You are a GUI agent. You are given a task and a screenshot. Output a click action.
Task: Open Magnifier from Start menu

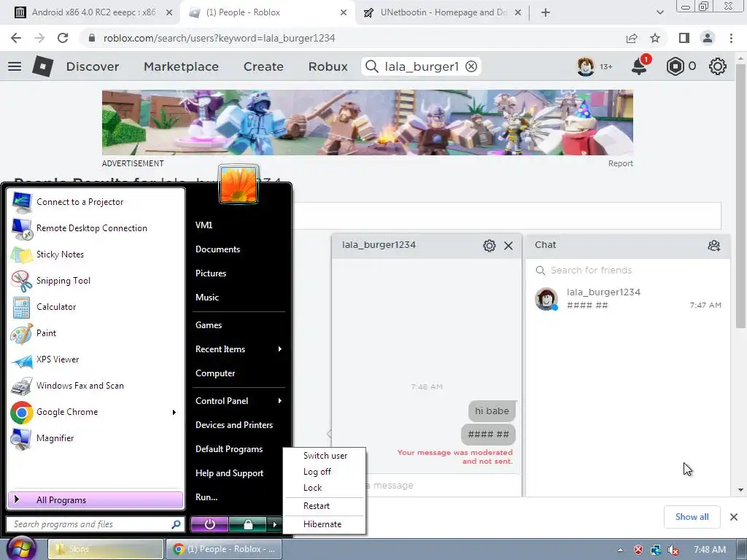coord(96,438)
